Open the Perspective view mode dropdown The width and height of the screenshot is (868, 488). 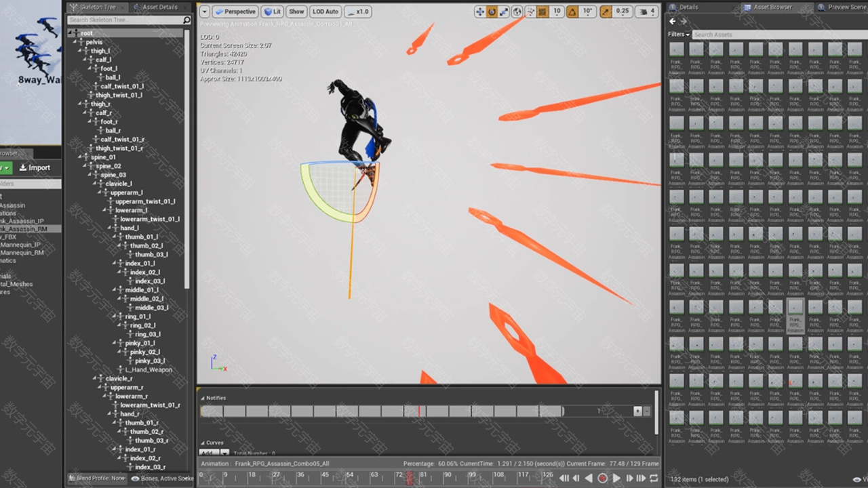click(x=235, y=12)
